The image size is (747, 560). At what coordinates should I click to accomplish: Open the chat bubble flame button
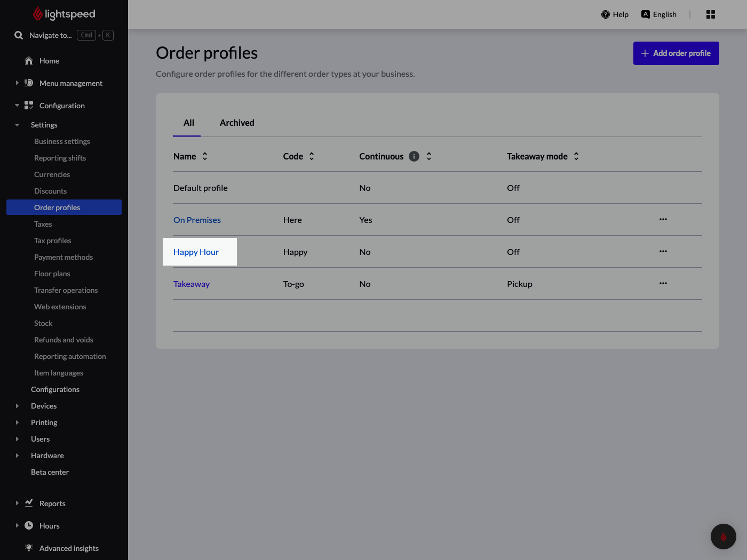tap(724, 537)
